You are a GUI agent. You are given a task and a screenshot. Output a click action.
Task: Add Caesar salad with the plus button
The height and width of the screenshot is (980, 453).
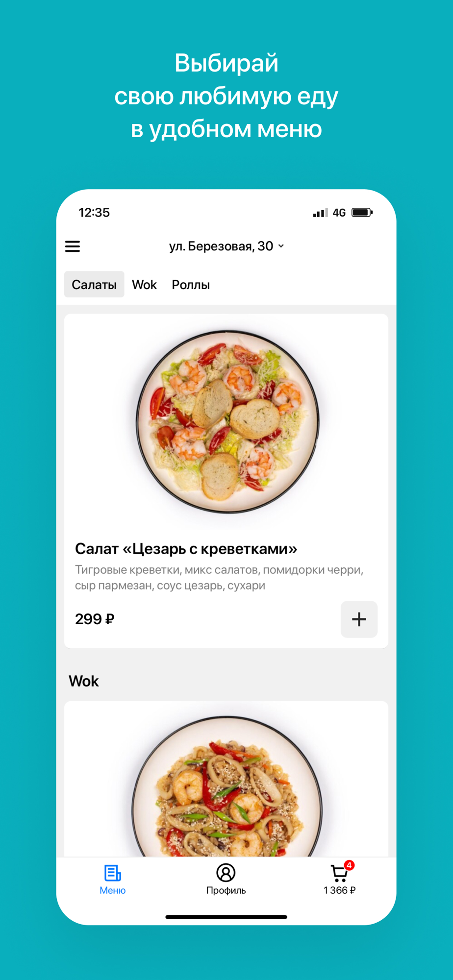(359, 619)
